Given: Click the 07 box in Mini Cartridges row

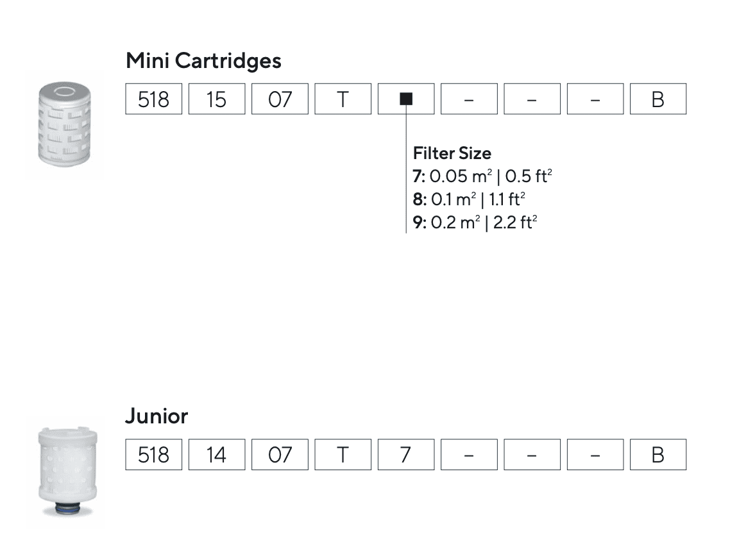Looking at the screenshot, I should point(280,99).
